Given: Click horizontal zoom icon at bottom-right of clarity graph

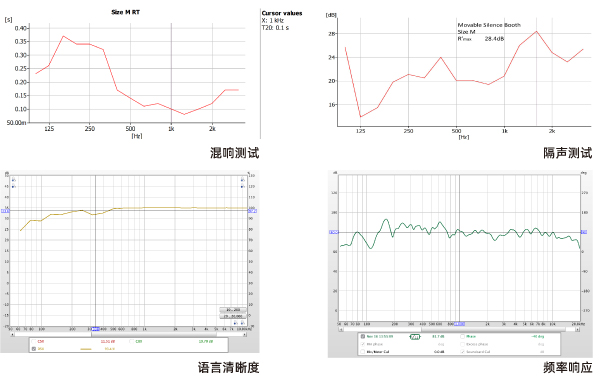Looking at the screenshot, I should click(235, 323).
